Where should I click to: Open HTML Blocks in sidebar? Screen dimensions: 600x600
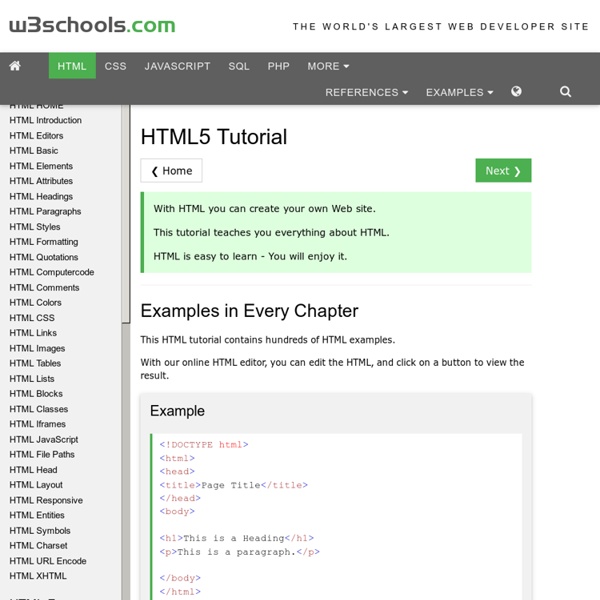36,393
